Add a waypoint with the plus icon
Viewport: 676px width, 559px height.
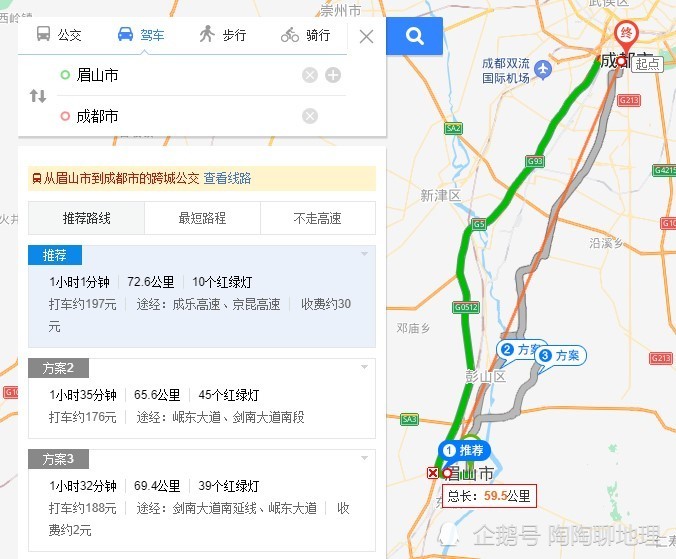coord(333,75)
